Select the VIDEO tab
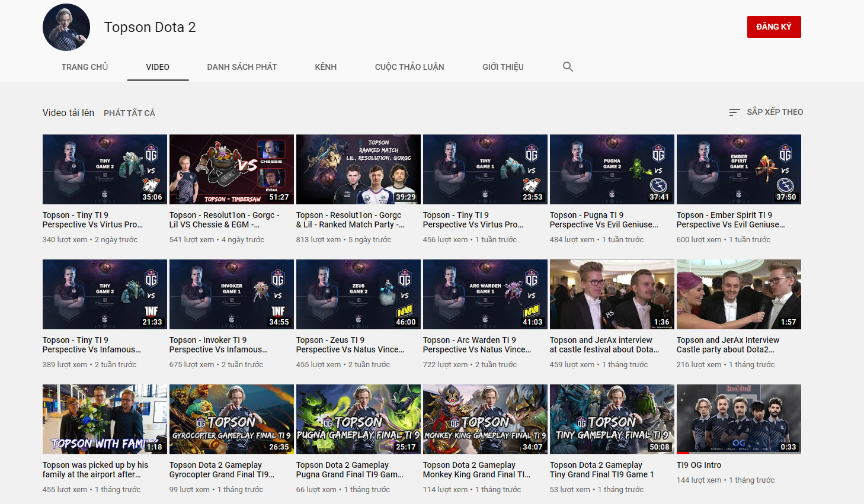The height and width of the screenshot is (504, 864). [158, 67]
